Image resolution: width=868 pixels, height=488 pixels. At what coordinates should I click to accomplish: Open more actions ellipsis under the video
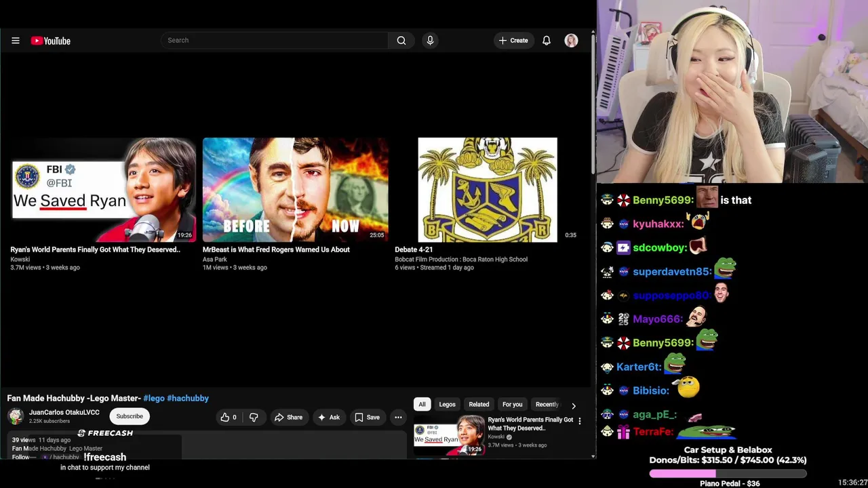399,418
